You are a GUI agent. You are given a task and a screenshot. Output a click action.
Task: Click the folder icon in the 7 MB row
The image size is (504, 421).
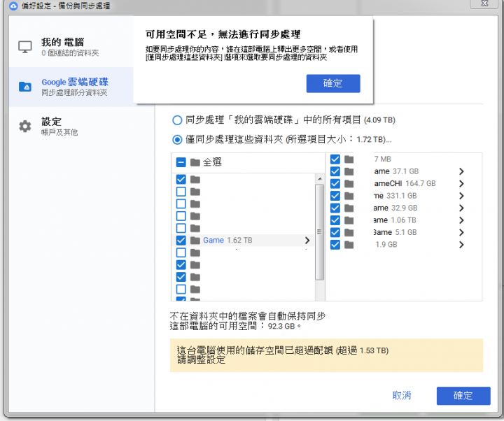[349, 159]
